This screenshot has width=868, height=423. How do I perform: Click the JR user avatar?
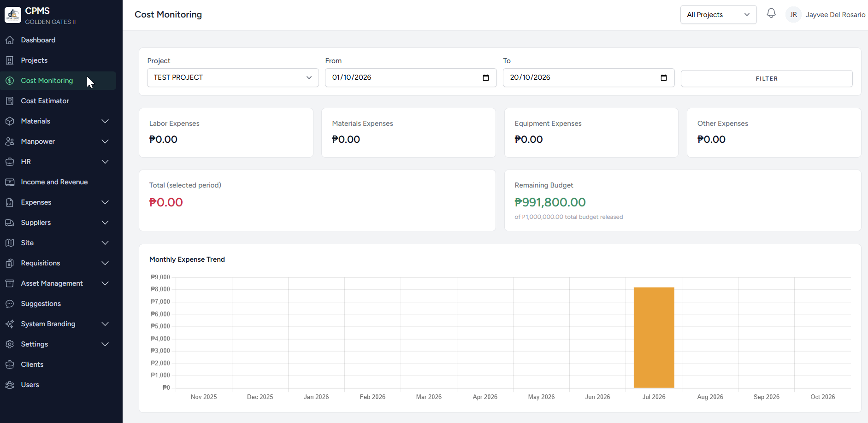(793, 15)
